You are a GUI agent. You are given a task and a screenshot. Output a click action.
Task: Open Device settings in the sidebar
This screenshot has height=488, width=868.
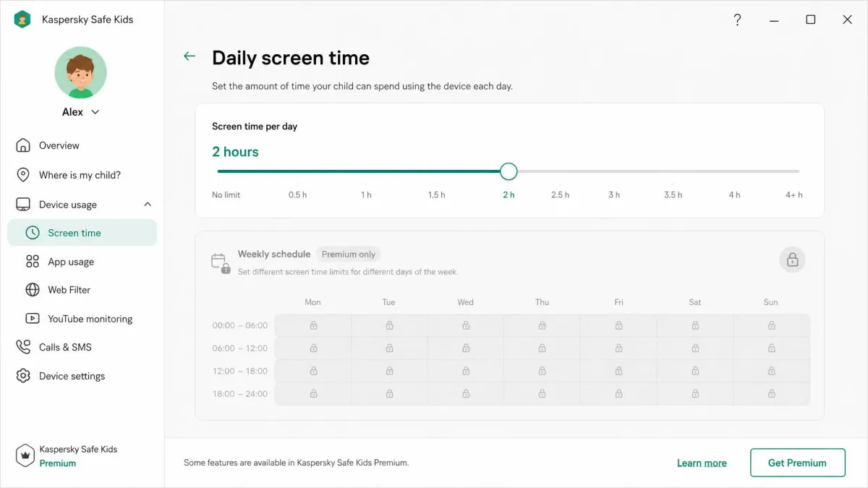pyautogui.click(x=72, y=376)
